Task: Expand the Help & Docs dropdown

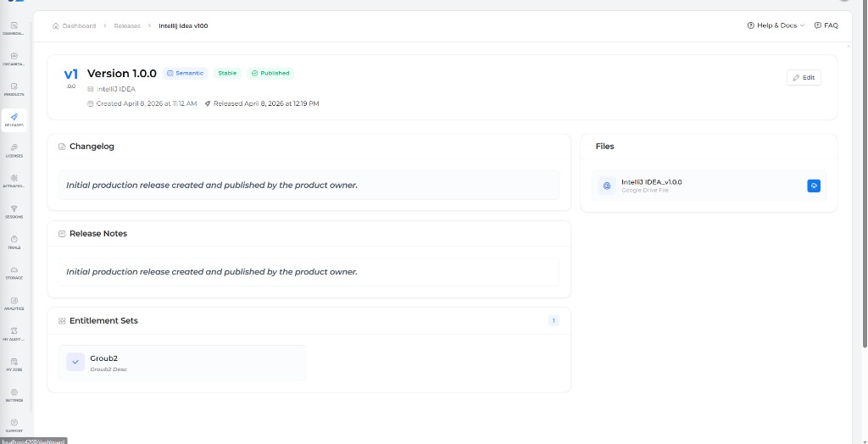Action: coord(776,25)
